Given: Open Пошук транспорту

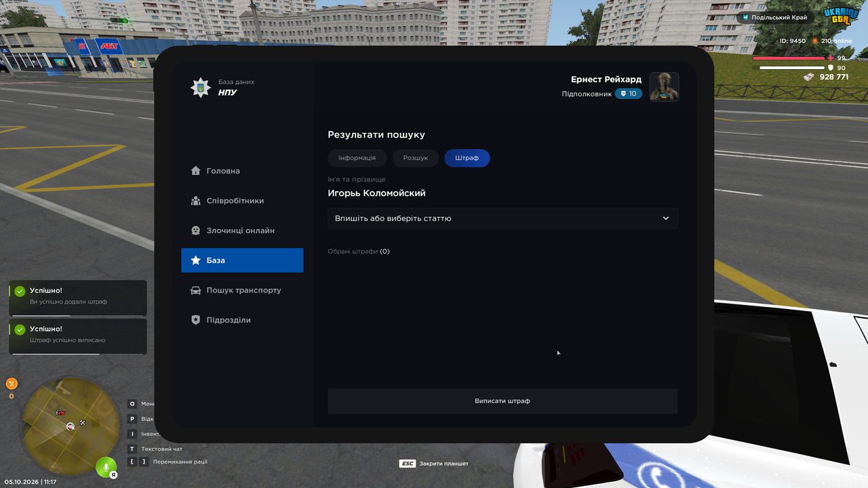Looking at the screenshot, I should pos(242,290).
